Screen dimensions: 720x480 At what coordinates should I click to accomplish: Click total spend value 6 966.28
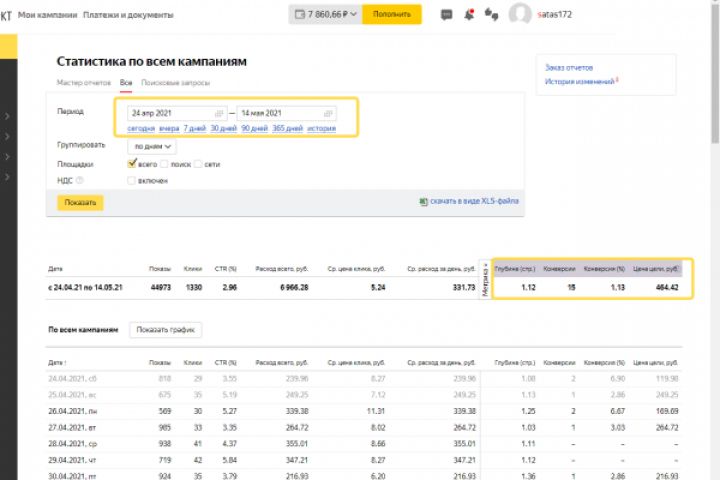(294, 288)
